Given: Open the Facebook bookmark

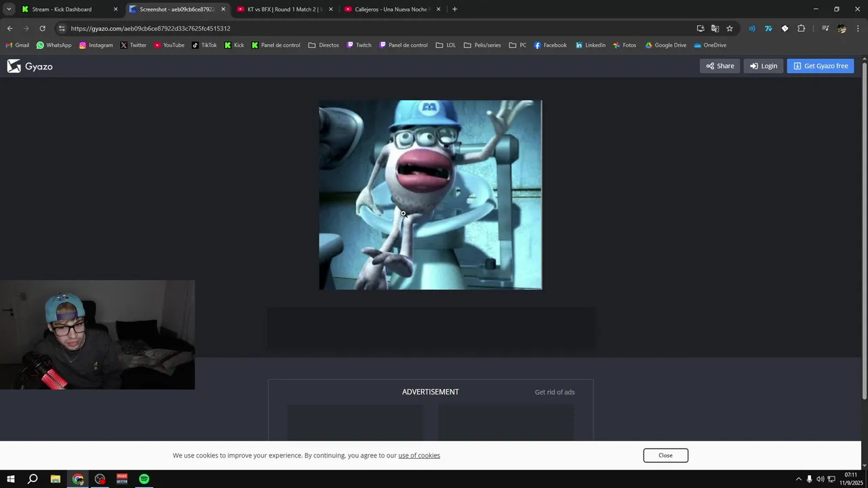Looking at the screenshot, I should 550,45.
